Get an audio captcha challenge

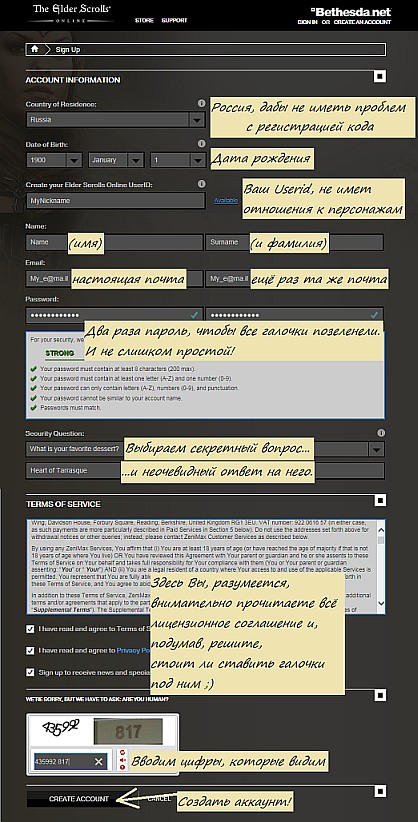point(123,760)
